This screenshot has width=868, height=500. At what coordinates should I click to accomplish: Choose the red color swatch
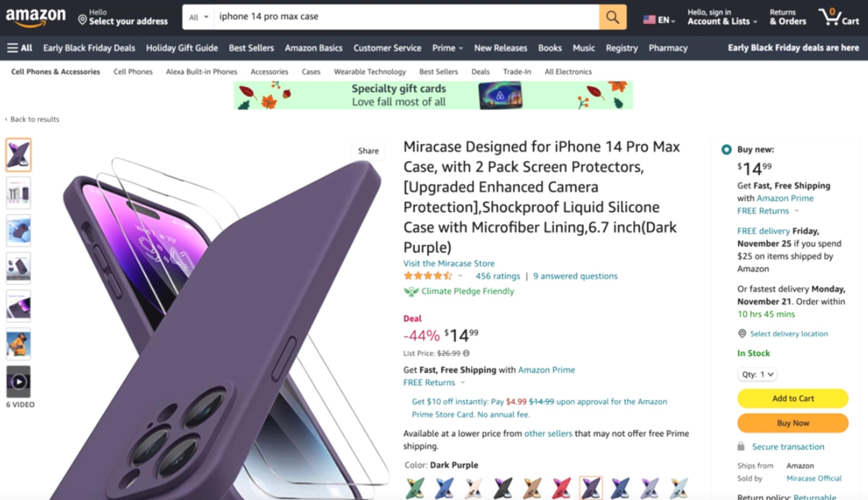(x=561, y=488)
